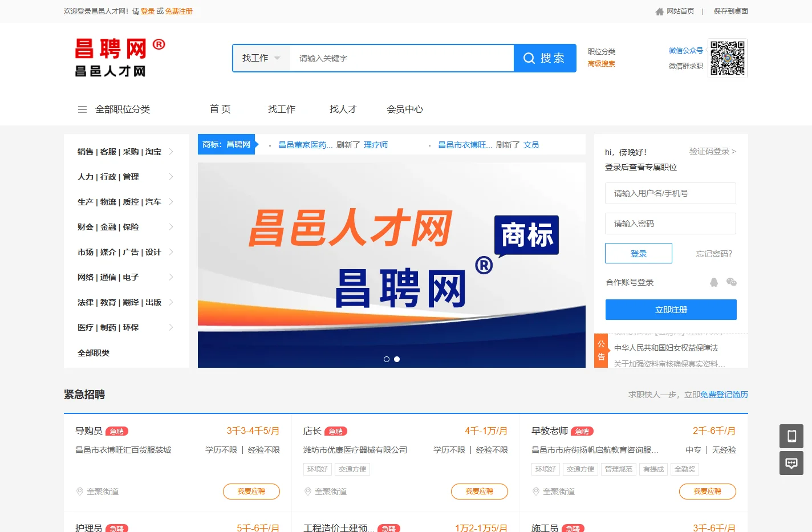Expand 网络|通信|电子 category arrow

pyautogui.click(x=171, y=277)
